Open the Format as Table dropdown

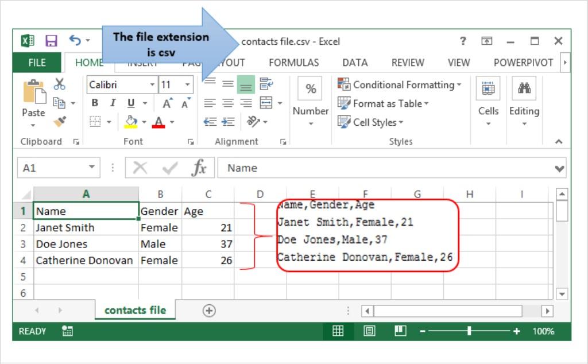click(383, 103)
